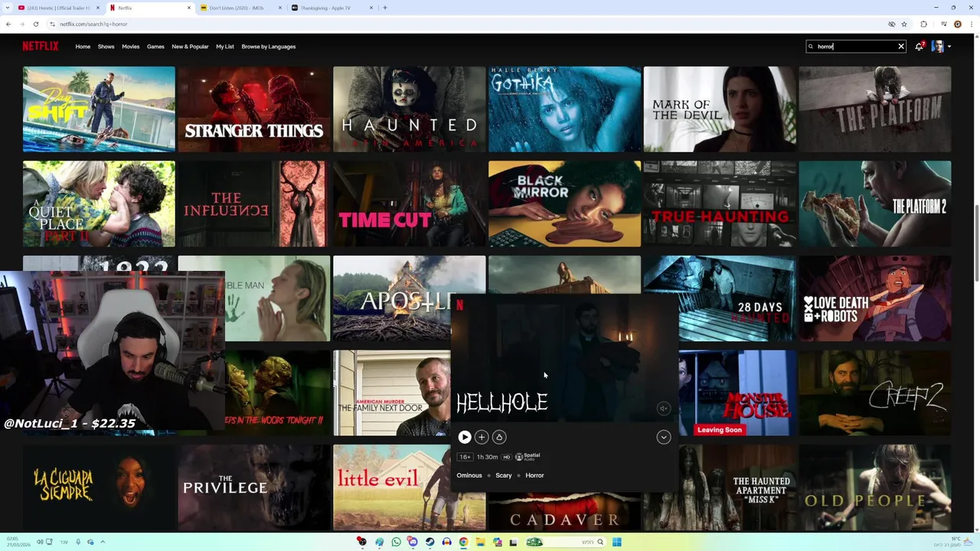
Task: Open The Platform title
Action: [875, 109]
